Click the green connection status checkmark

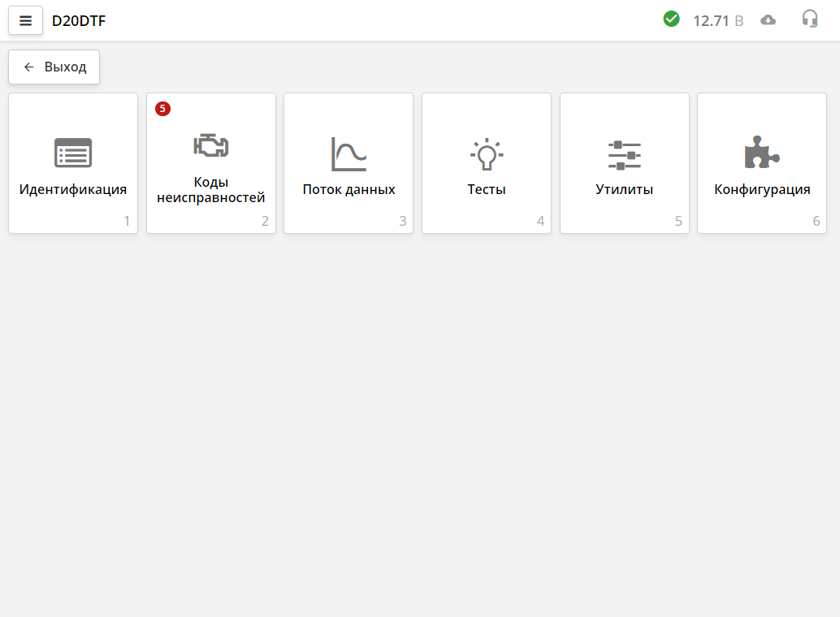coord(671,19)
